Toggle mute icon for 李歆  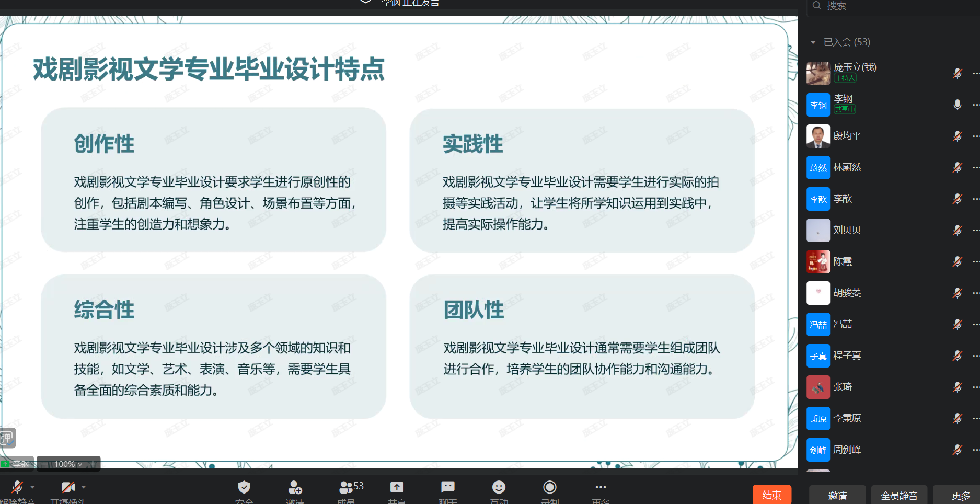pyautogui.click(x=957, y=199)
